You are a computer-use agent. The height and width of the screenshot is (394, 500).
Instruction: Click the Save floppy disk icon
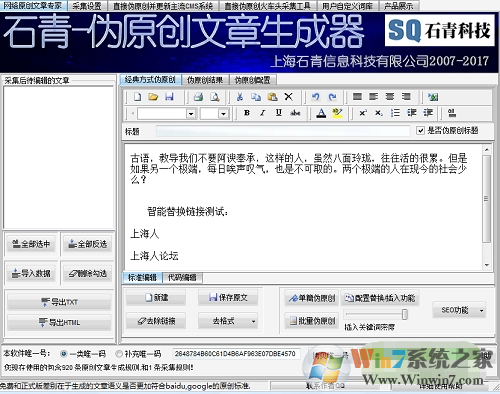click(169, 97)
